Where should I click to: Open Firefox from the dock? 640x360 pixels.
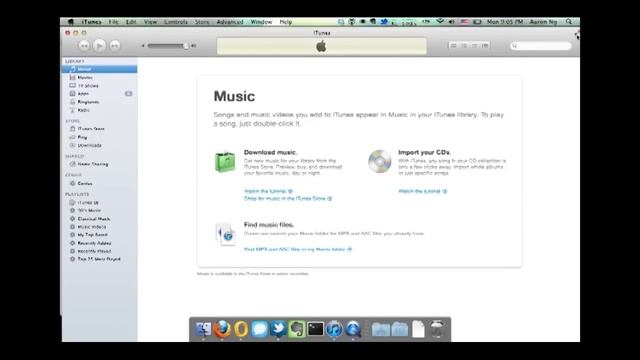222,329
